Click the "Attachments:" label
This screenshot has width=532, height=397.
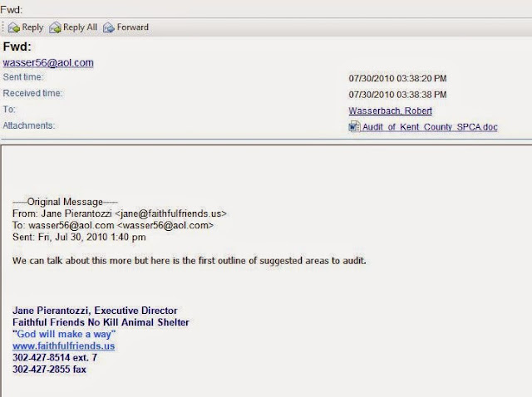coord(28,125)
